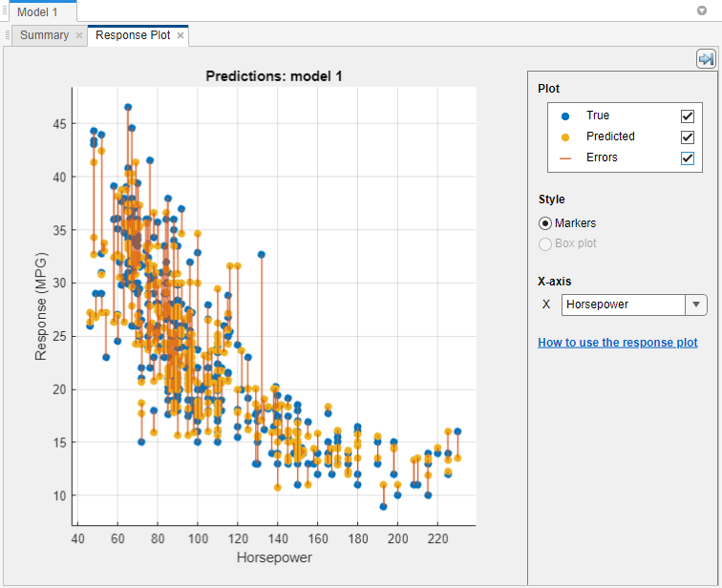Click the grip handle beside Model 1 tab
The image size is (722, 588).
tap(5, 11)
